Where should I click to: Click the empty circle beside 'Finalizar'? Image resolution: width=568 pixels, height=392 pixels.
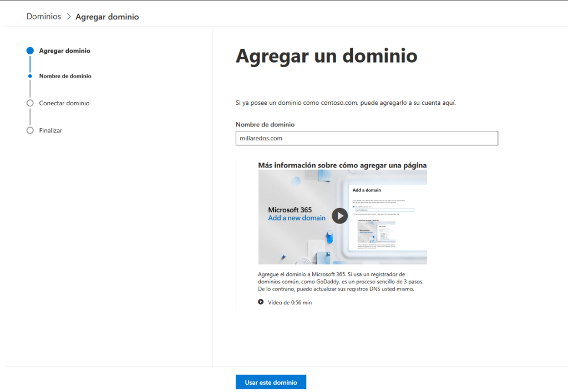pos(30,130)
